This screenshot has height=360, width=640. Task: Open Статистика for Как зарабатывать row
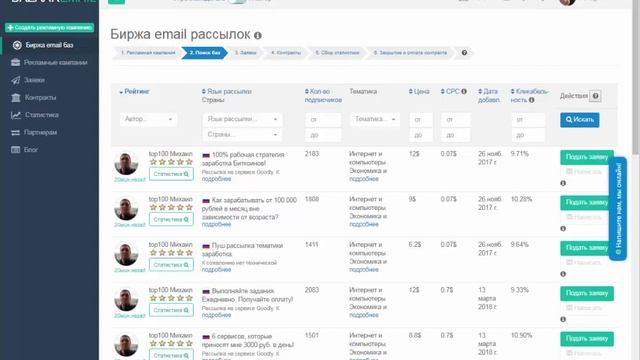171,219
